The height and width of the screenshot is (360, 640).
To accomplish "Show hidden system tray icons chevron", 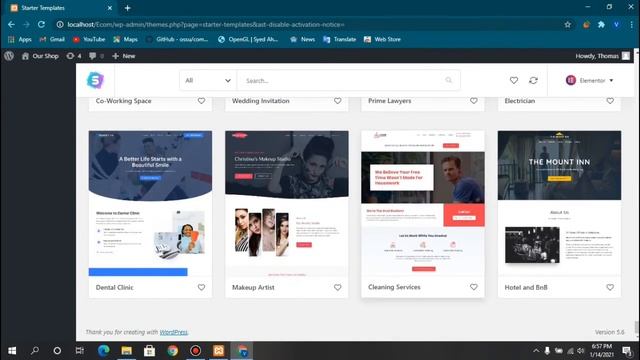I will coord(536,351).
